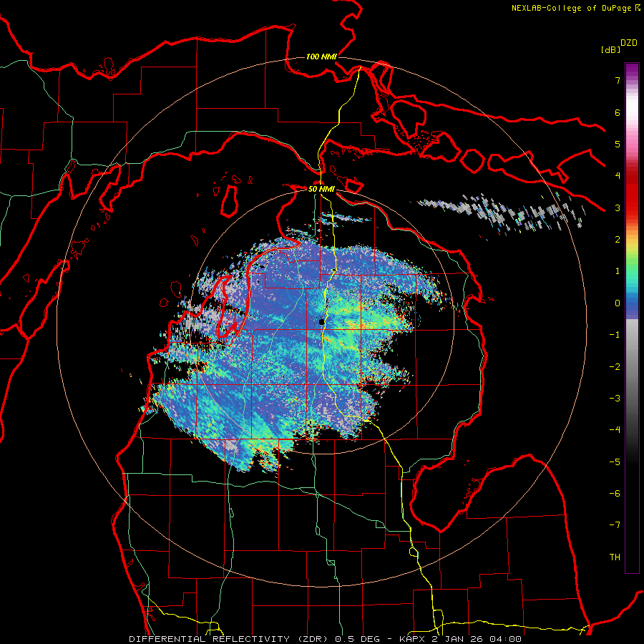Click the -3 value on the scale
This screenshot has width=644, height=644.
coord(615,399)
